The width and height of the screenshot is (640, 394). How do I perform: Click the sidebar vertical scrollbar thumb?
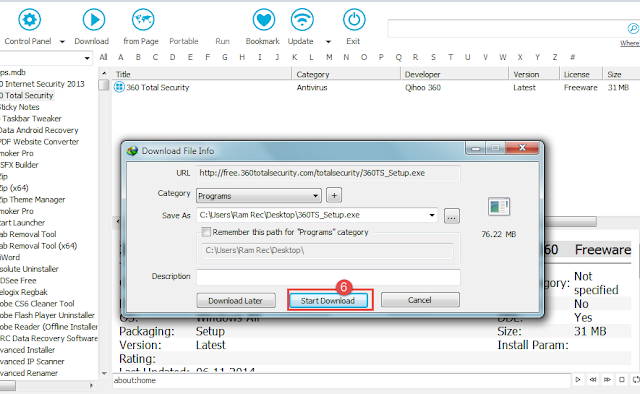104,85
